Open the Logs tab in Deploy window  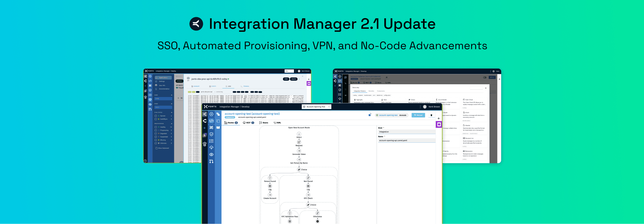pyautogui.click(x=228, y=86)
